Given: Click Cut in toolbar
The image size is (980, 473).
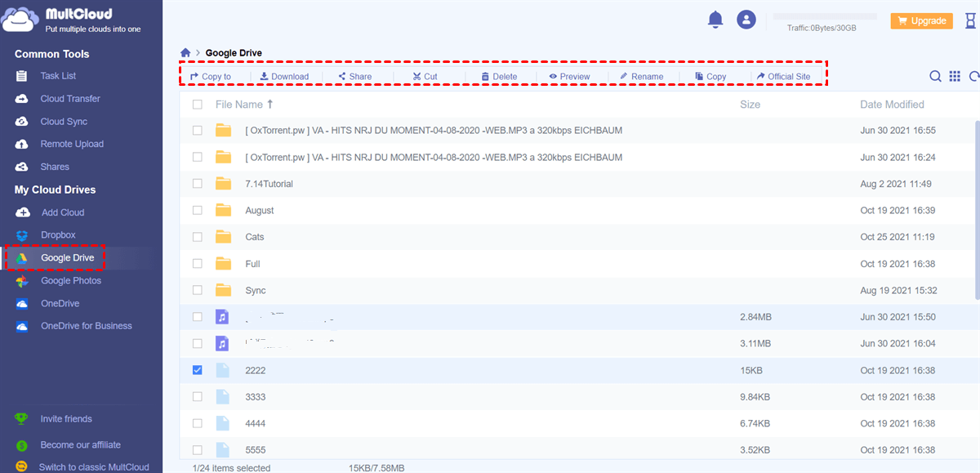Looking at the screenshot, I should click(425, 77).
